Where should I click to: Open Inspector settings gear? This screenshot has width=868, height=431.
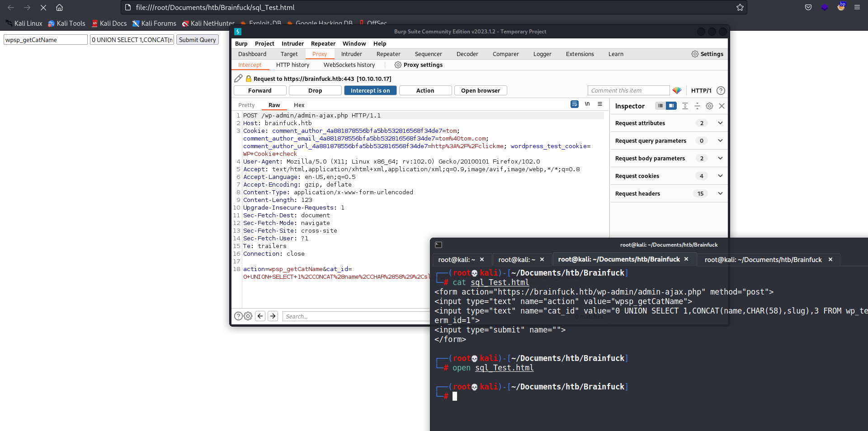(709, 106)
